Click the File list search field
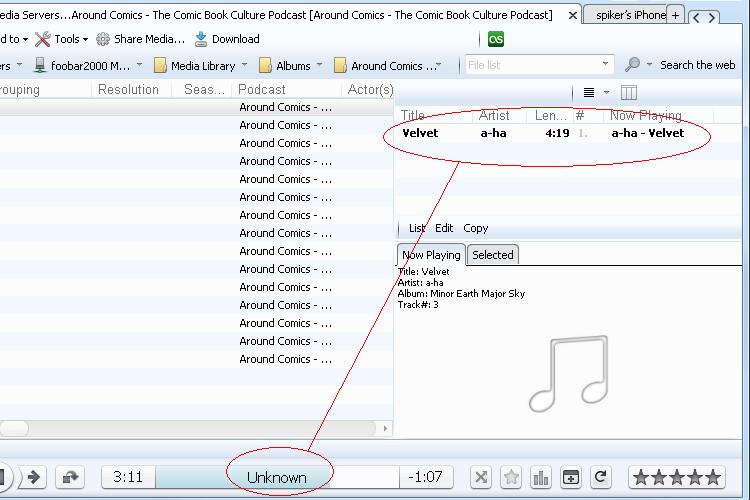This screenshot has width=750, height=500. point(538,65)
